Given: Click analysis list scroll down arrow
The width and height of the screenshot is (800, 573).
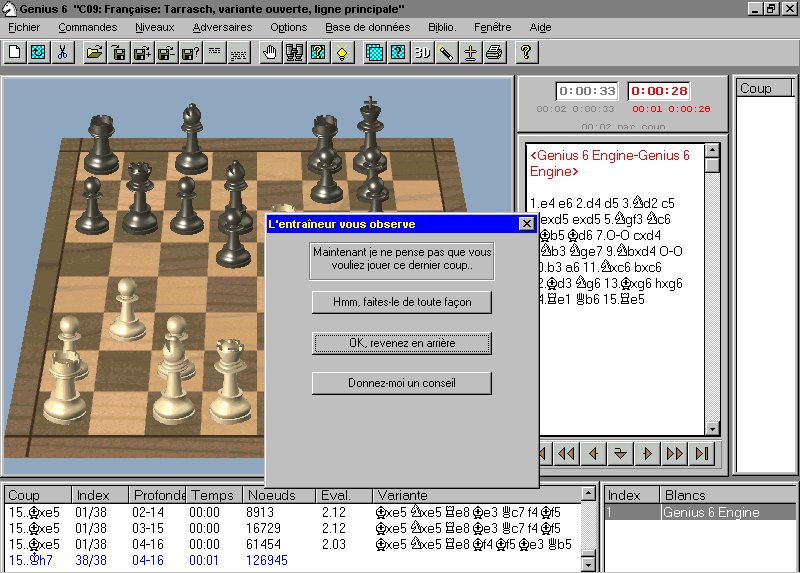Looking at the screenshot, I should click(588, 564).
